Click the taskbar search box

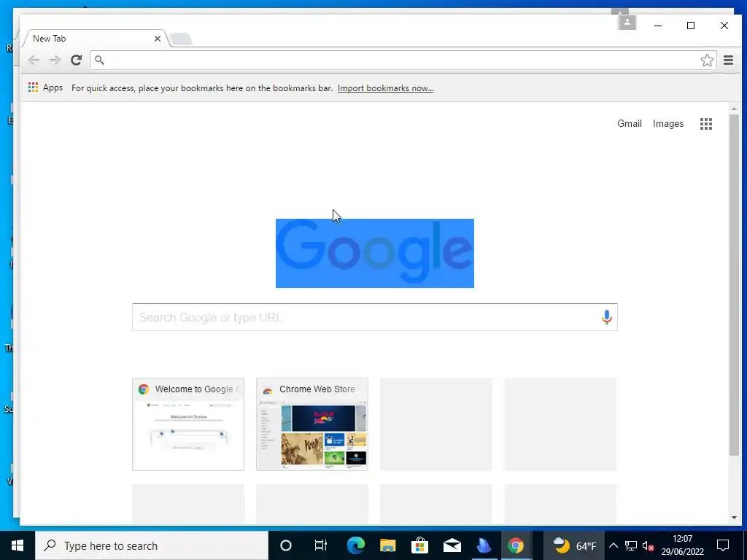(152, 545)
